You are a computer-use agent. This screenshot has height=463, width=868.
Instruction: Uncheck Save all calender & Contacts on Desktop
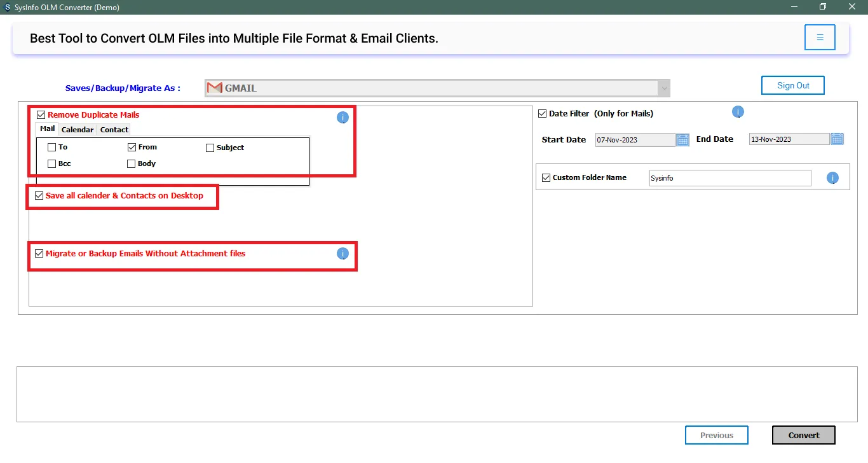(39, 196)
